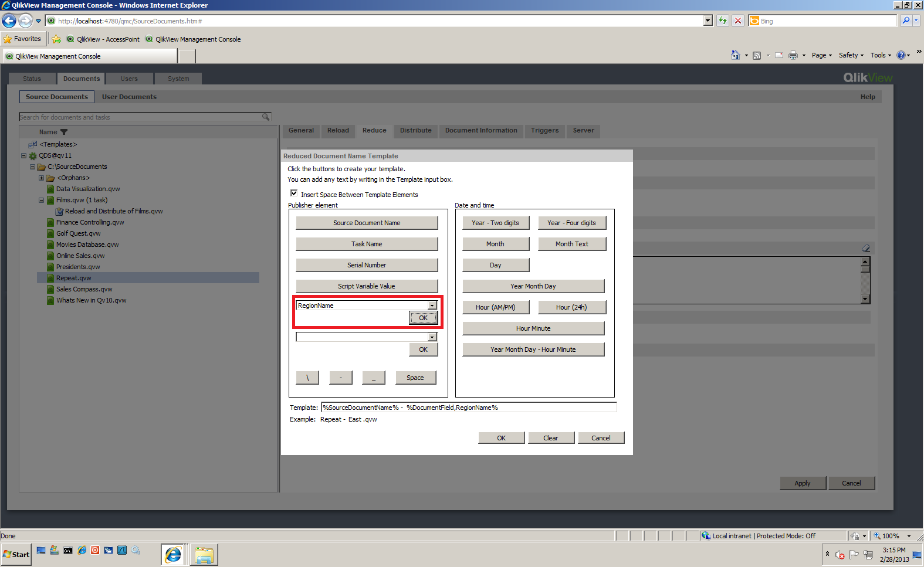Click OK next to the RegionName dropdown
This screenshot has width=924, height=567.
[423, 318]
